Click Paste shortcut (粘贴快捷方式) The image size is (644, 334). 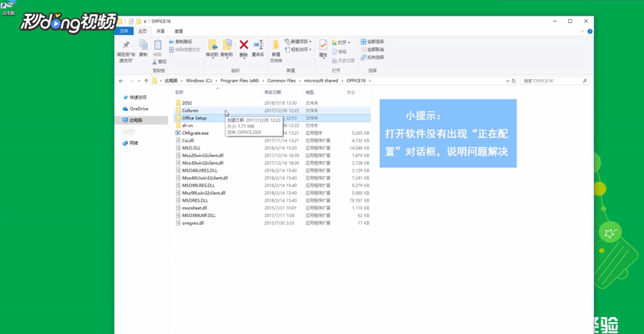click(185, 50)
